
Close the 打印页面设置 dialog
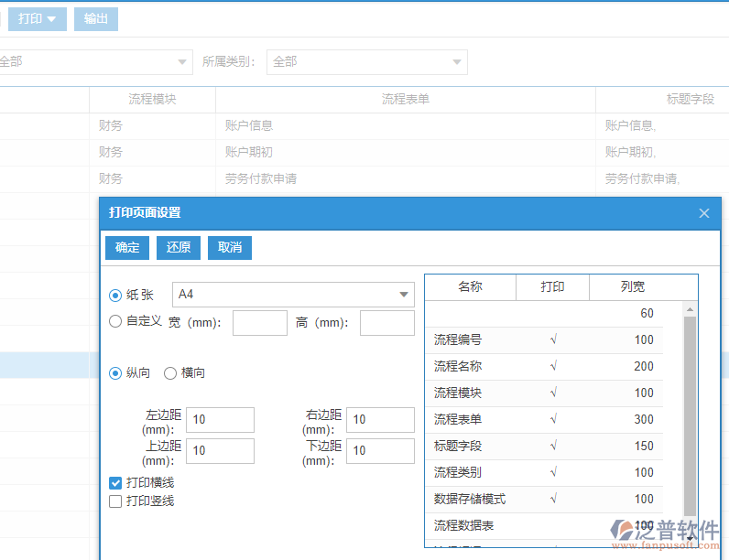704,213
